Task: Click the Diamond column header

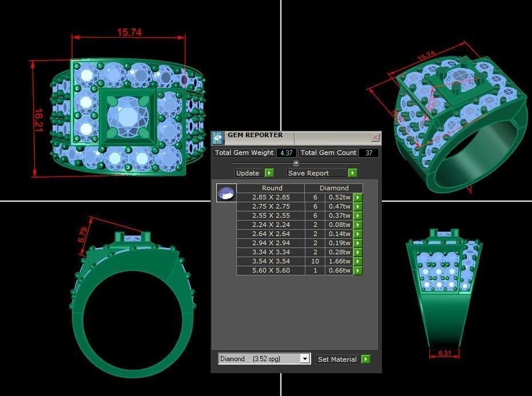Action: point(334,188)
